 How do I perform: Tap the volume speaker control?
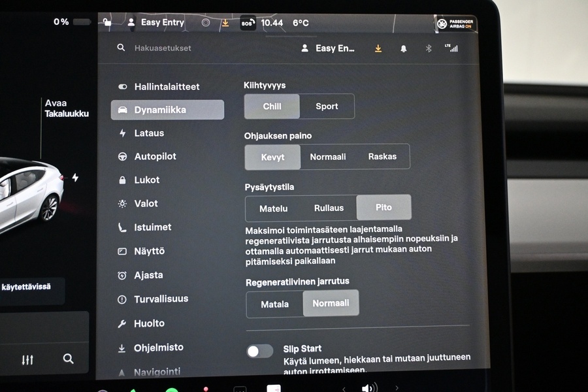(x=369, y=388)
